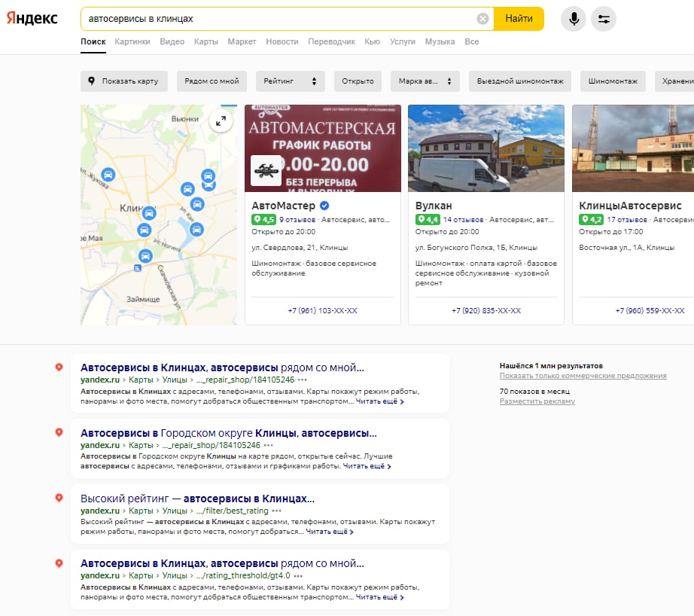Click Вулкан rating badge 4,4

427,219
